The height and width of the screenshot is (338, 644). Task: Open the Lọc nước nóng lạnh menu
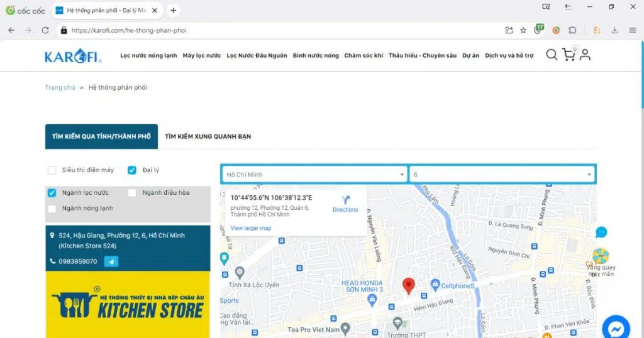(x=148, y=56)
